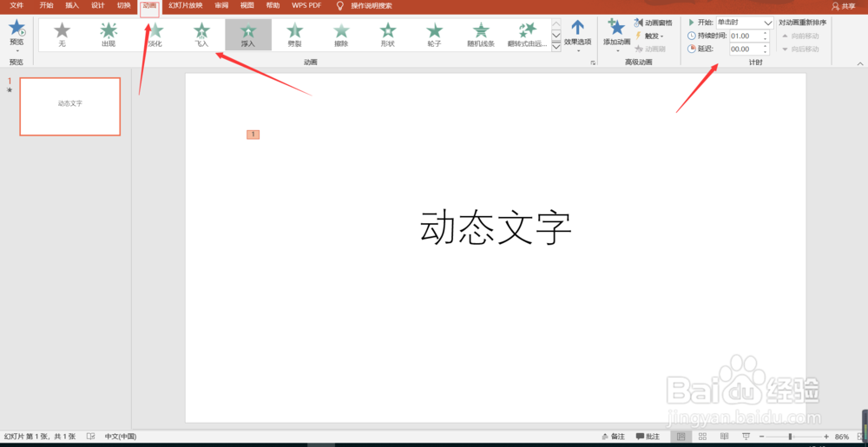The width and height of the screenshot is (868, 447).
Task: Click slide count 幻灯片 第1张 status text
Action: [39, 437]
